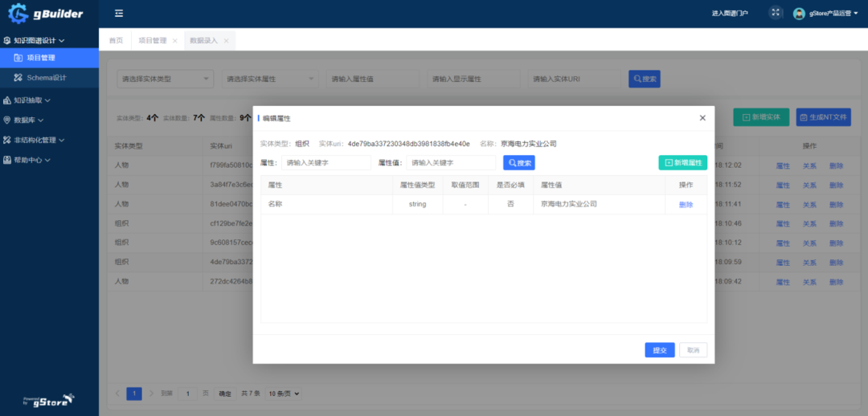Toggle fullscreen with the expand icon
Screen dimensions: 868x416
click(x=776, y=13)
